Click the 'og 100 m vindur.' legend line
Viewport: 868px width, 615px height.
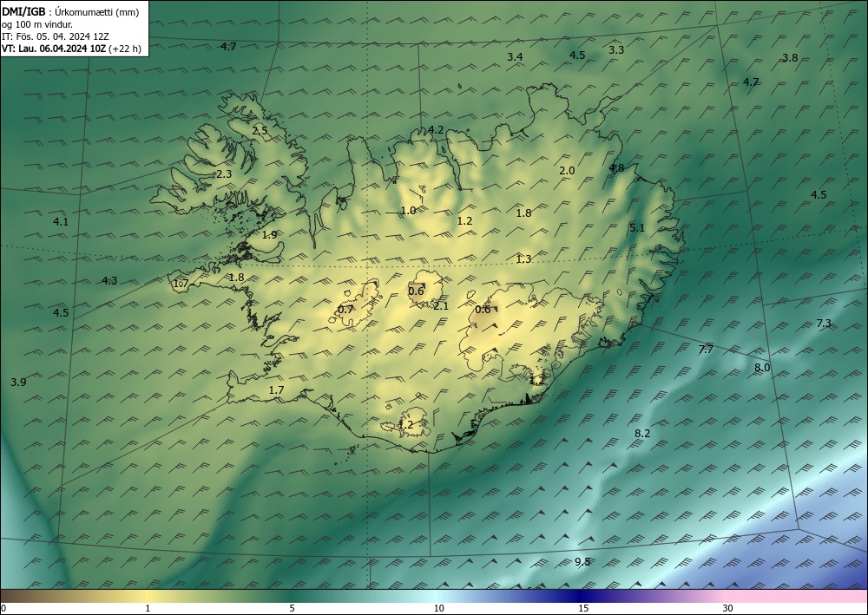click(x=37, y=24)
